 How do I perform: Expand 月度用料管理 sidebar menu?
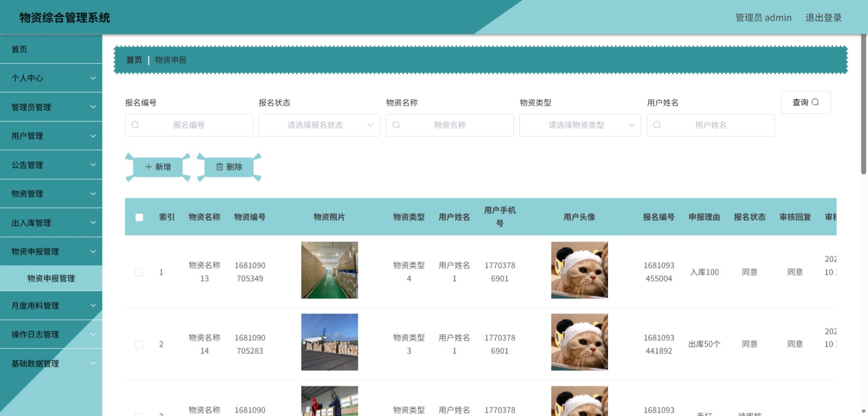point(51,306)
